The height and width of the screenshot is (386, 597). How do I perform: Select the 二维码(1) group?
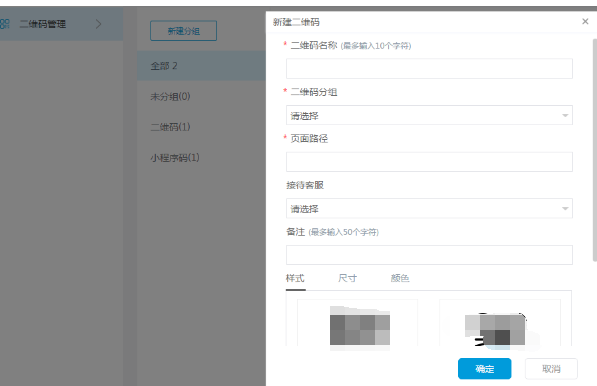170,127
